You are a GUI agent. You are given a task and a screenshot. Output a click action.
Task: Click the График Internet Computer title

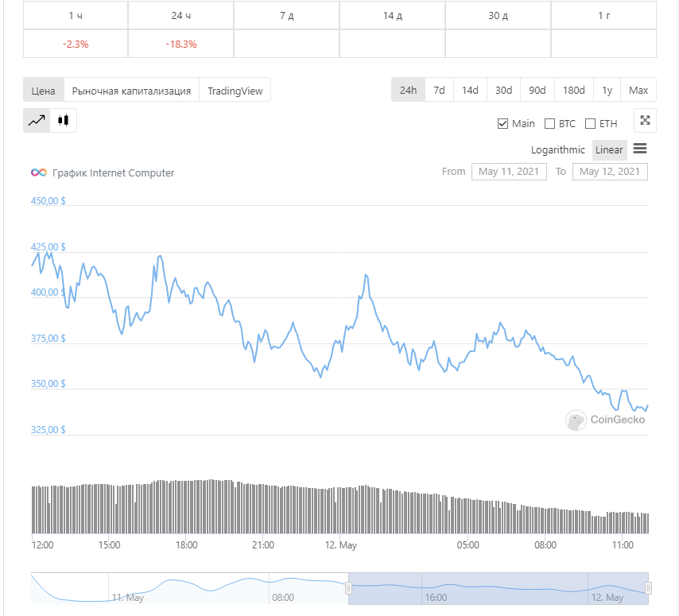coord(113,172)
